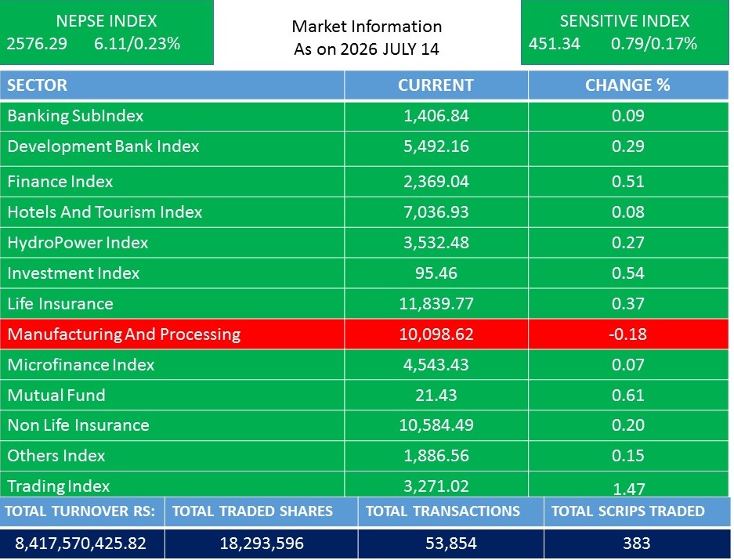The width and height of the screenshot is (734, 560).
Task: Select Non Life Insurance row
Action: click(x=364, y=425)
